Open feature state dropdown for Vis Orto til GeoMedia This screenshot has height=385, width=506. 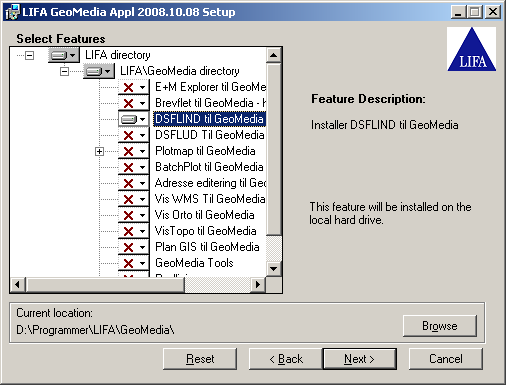click(x=134, y=215)
